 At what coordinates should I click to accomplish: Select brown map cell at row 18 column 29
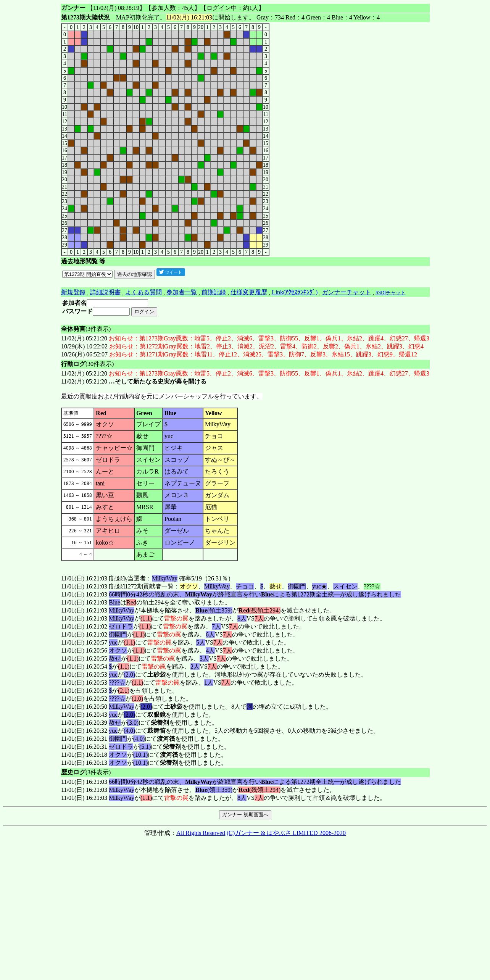[260, 165]
